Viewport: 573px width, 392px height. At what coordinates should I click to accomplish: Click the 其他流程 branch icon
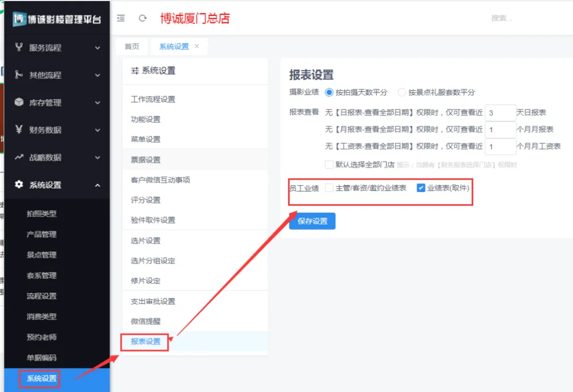[19, 75]
